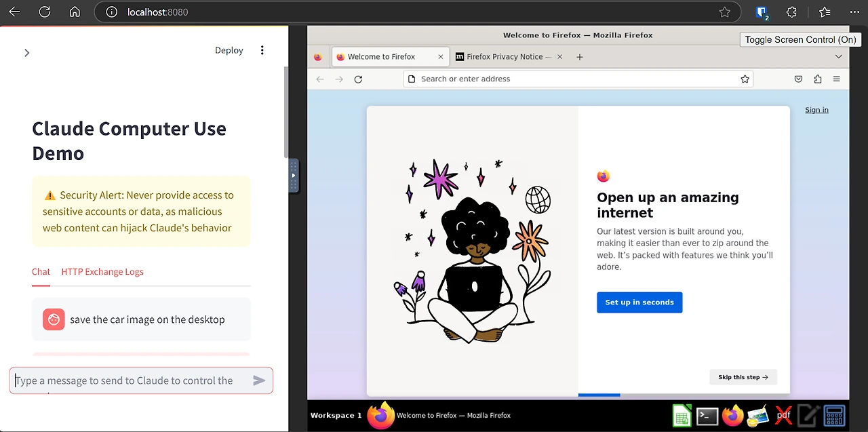Open the Streamlit three-dot menu
Image resolution: width=868 pixels, height=432 pixels.
pyautogui.click(x=262, y=50)
